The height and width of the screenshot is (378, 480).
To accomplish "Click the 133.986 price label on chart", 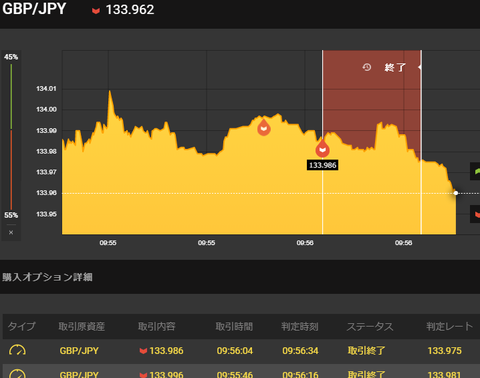I will [322, 165].
